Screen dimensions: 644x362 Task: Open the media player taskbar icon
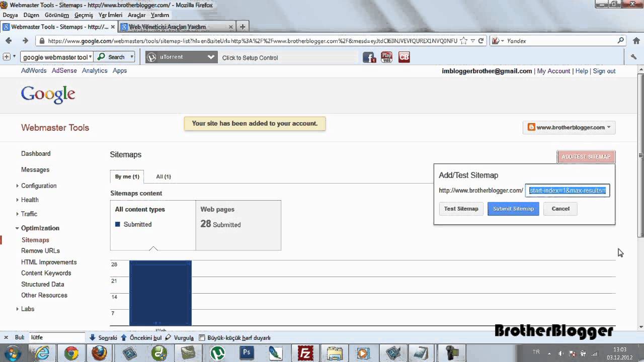(x=363, y=353)
